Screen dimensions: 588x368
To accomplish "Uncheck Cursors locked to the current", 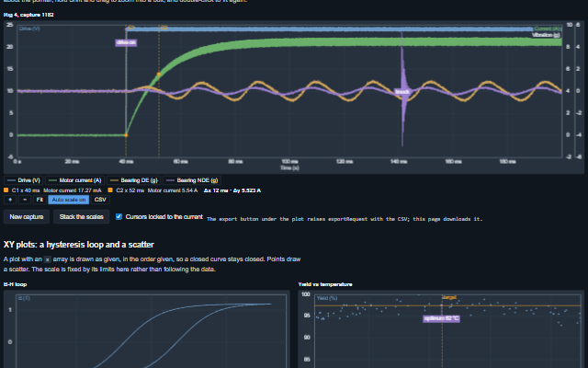I will point(119,217).
